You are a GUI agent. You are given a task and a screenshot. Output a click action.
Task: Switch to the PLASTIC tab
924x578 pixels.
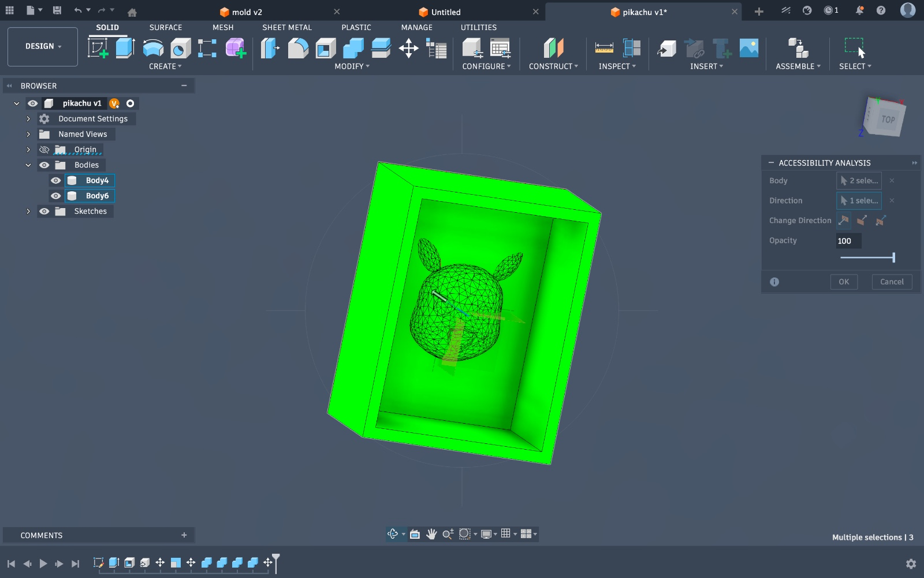pos(356,28)
